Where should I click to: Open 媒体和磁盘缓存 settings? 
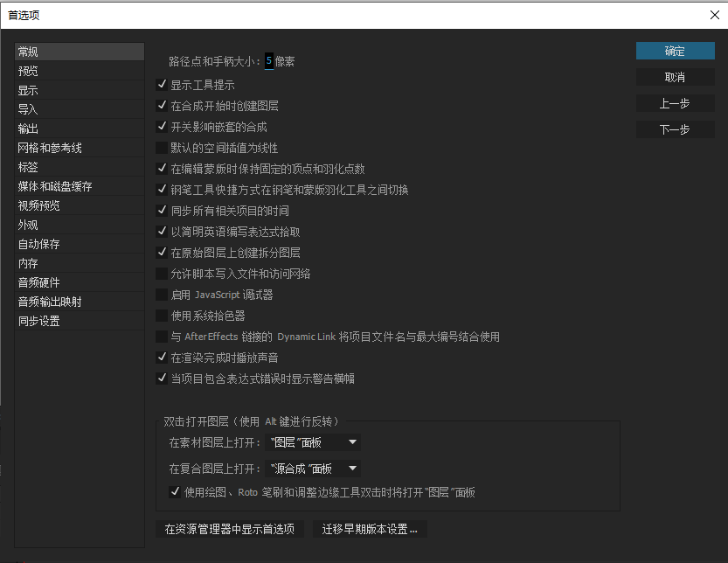click(80, 186)
